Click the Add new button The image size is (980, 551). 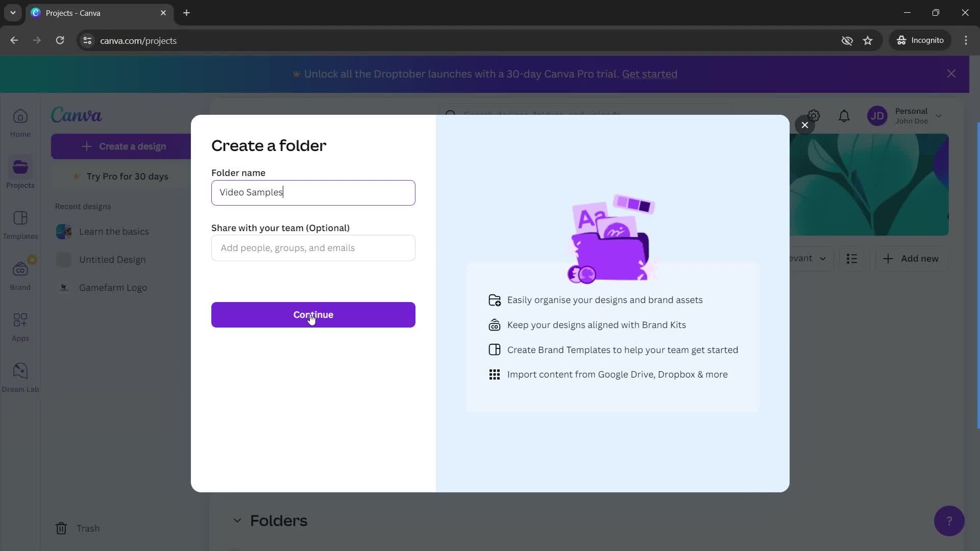coord(913,258)
